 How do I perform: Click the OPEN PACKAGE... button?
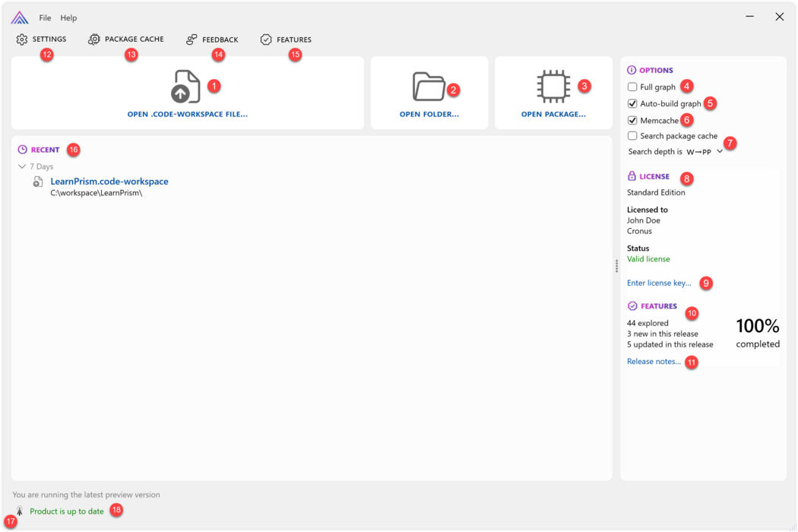pyautogui.click(x=553, y=93)
